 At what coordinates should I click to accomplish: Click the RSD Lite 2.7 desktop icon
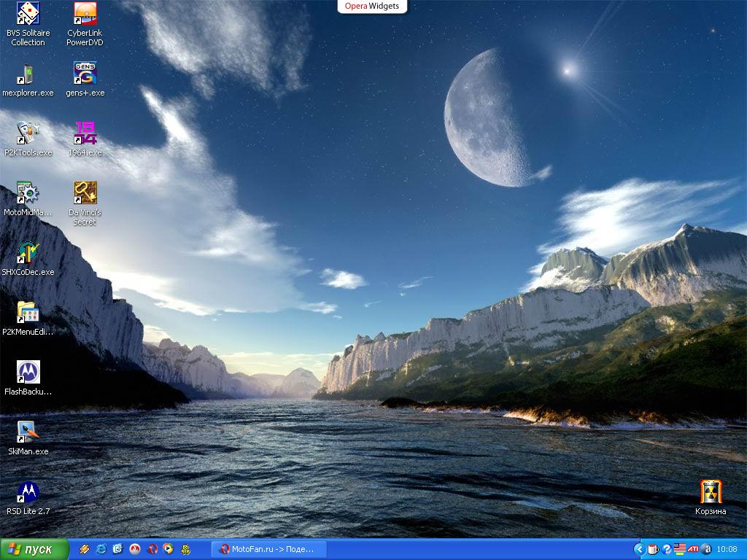click(x=28, y=498)
